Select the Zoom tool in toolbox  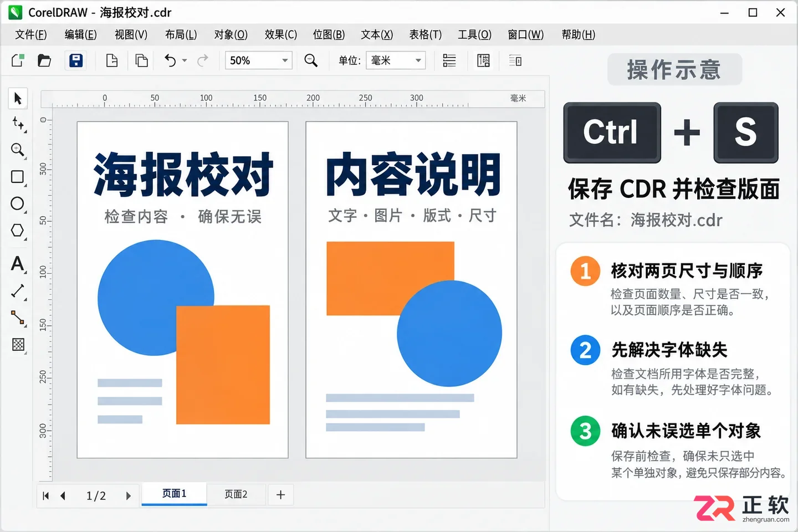click(x=18, y=150)
